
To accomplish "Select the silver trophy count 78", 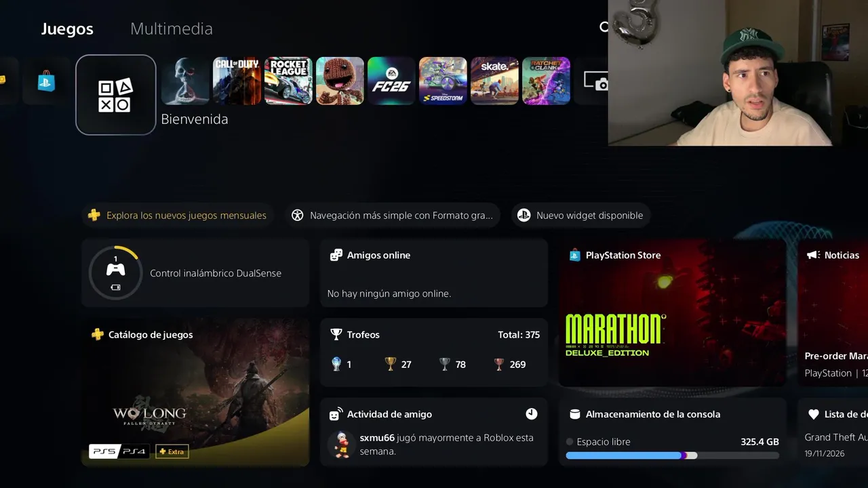I will pos(452,365).
